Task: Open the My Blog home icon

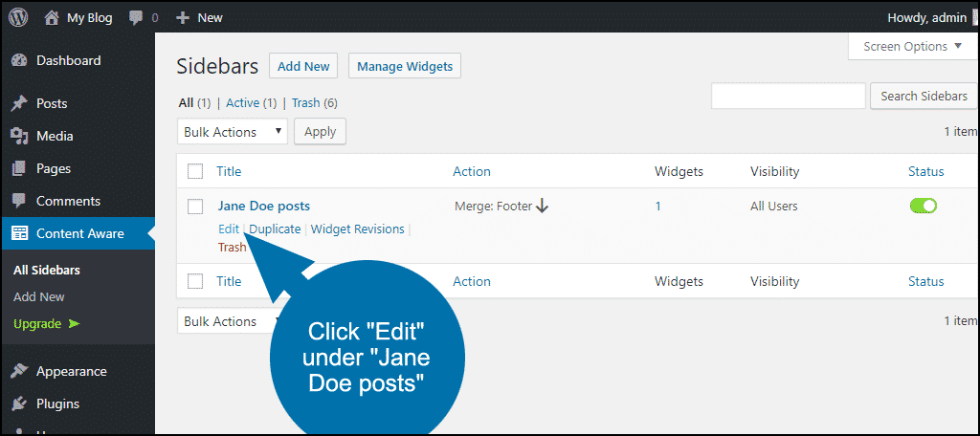Action: pos(52,17)
